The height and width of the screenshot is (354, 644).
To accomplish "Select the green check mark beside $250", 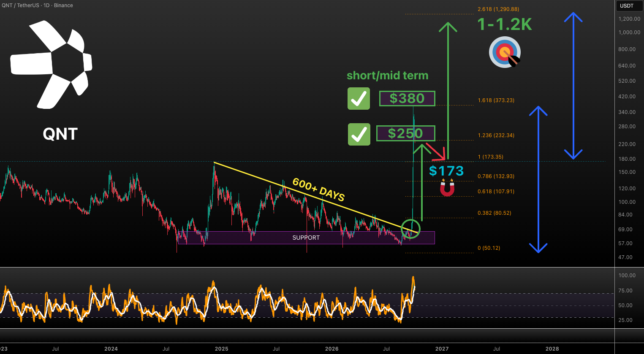I will click(359, 134).
